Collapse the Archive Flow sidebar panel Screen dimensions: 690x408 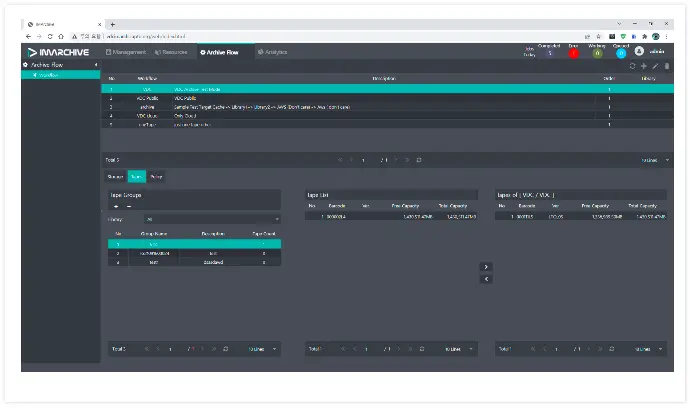pyautogui.click(x=96, y=65)
